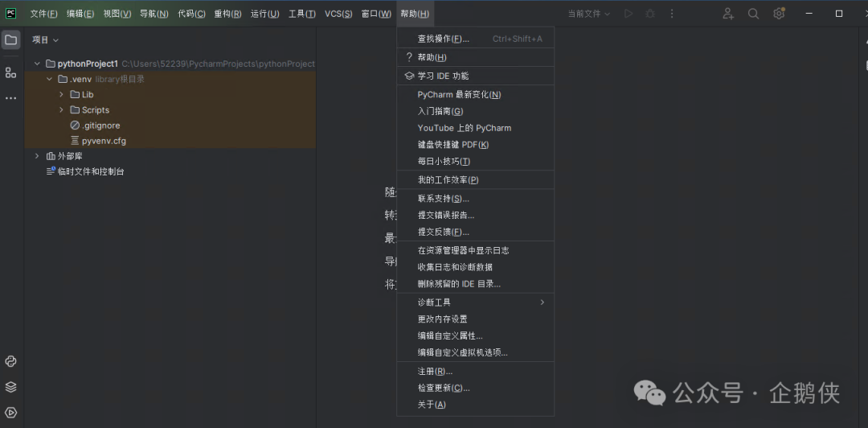Click the Search Everywhere magnifier icon

[x=753, y=14]
